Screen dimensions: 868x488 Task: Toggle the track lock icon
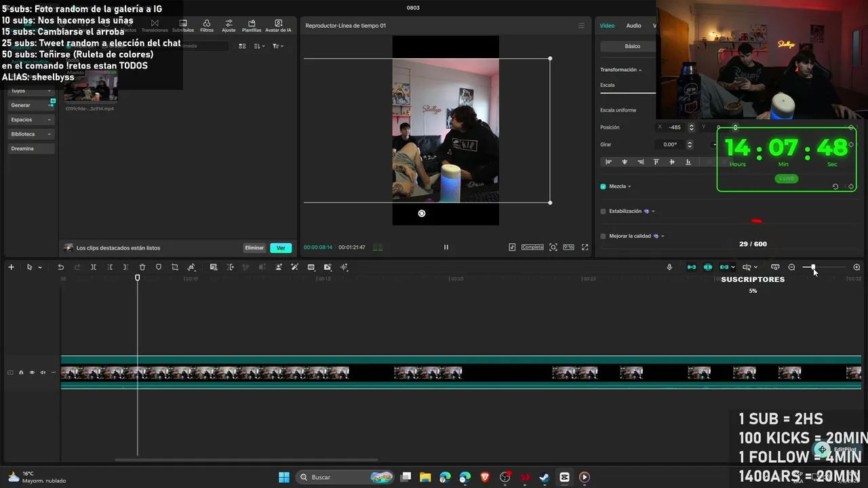tap(21, 372)
